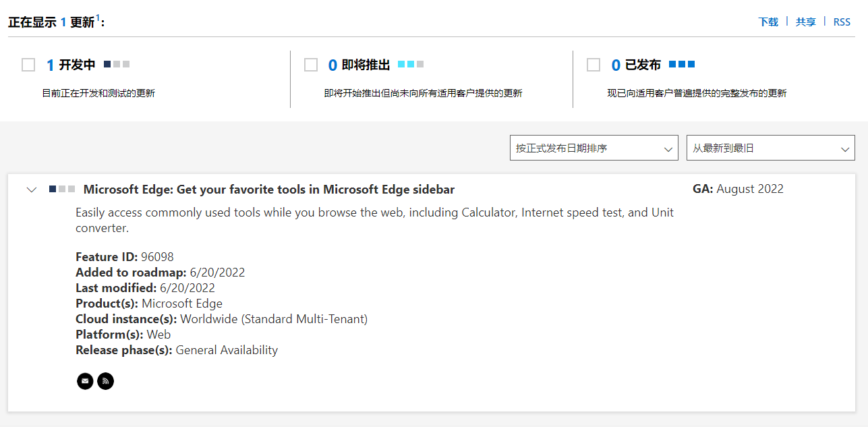Click the GA: August 2022 text
Screen dimensions: 868x427
click(738, 189)
